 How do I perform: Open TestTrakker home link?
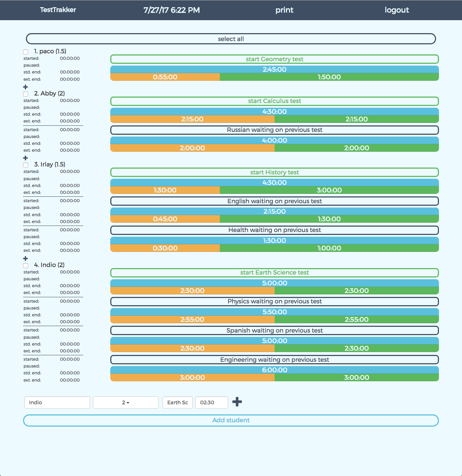pyautogui.click(x=58, y=10)
